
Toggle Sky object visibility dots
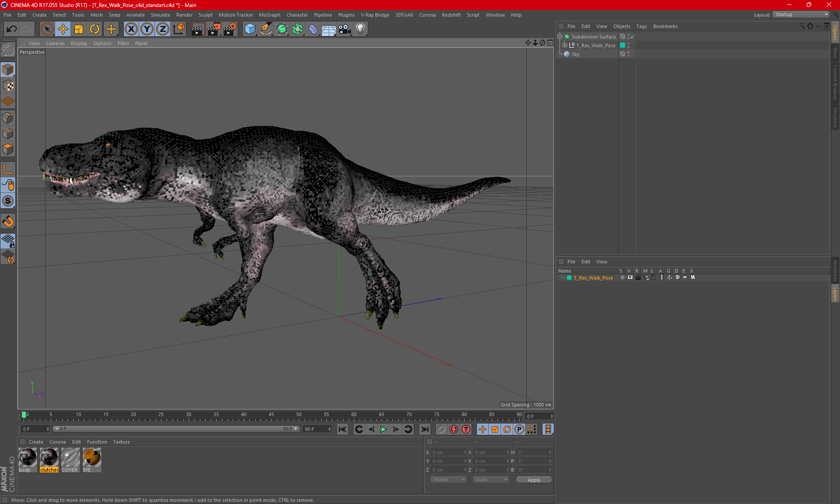pos(629,54)
